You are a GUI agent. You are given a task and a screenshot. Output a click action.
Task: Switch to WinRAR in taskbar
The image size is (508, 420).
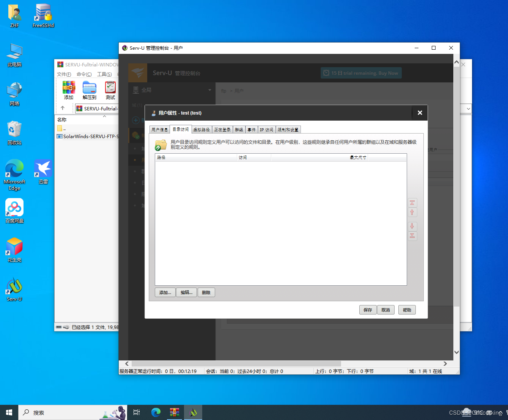[175, 412]
